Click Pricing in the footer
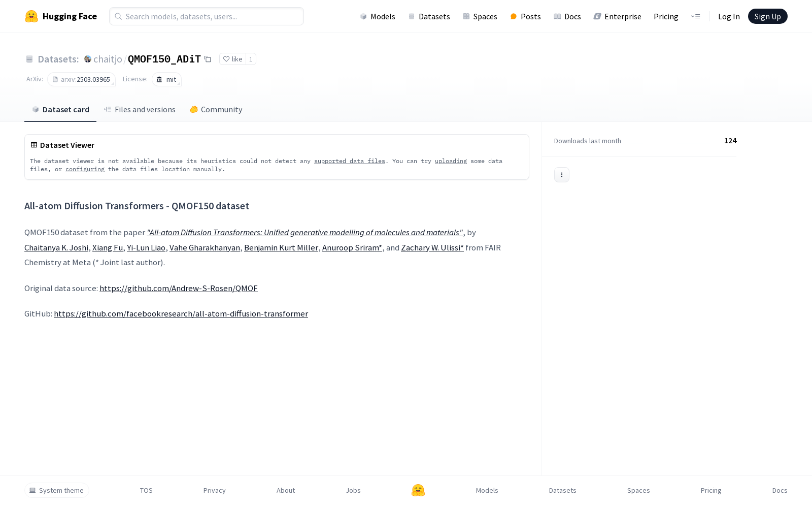 coord(711,490)
